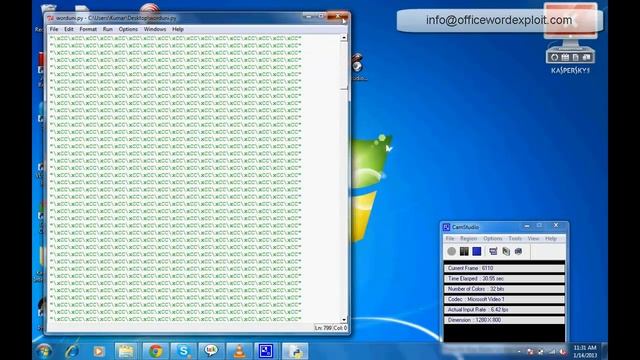Screen dimensions: 640x360
Task: Switch to the CamStudio taskbar button
Action: [x=266, y=351]
